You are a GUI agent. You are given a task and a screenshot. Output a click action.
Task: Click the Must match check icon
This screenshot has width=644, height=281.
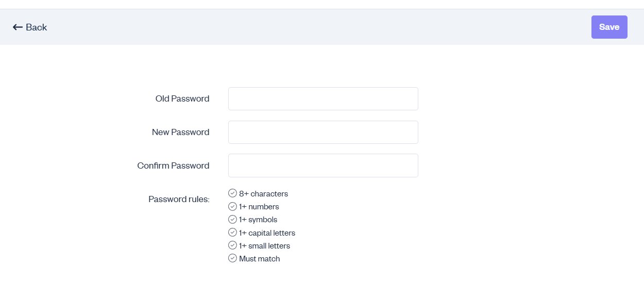pos(232,258)
